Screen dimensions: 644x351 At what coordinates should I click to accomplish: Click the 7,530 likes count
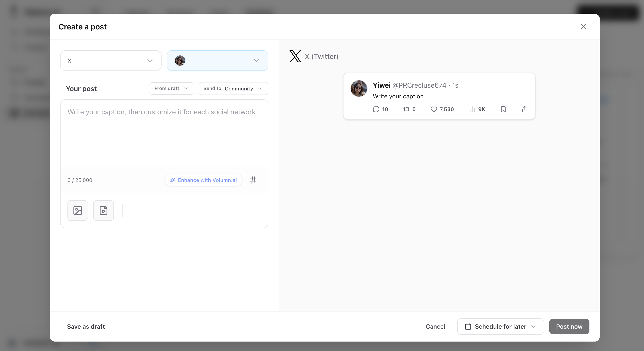[447, 109]
